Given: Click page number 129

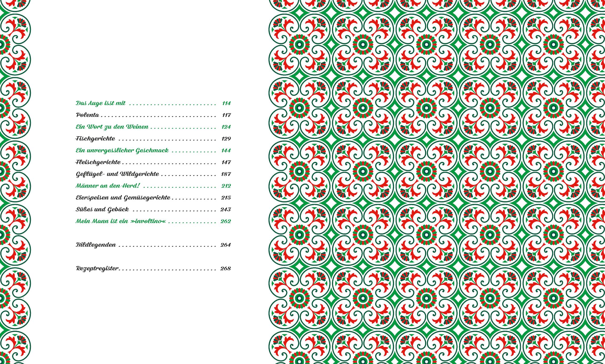Looking at the screenshot, I should 226,139.
